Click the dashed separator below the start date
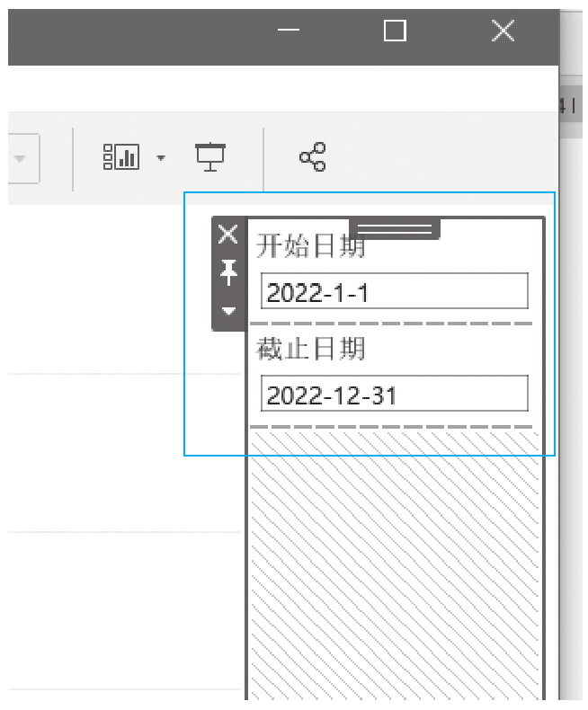The image size is (588, 710). [391, 324]
